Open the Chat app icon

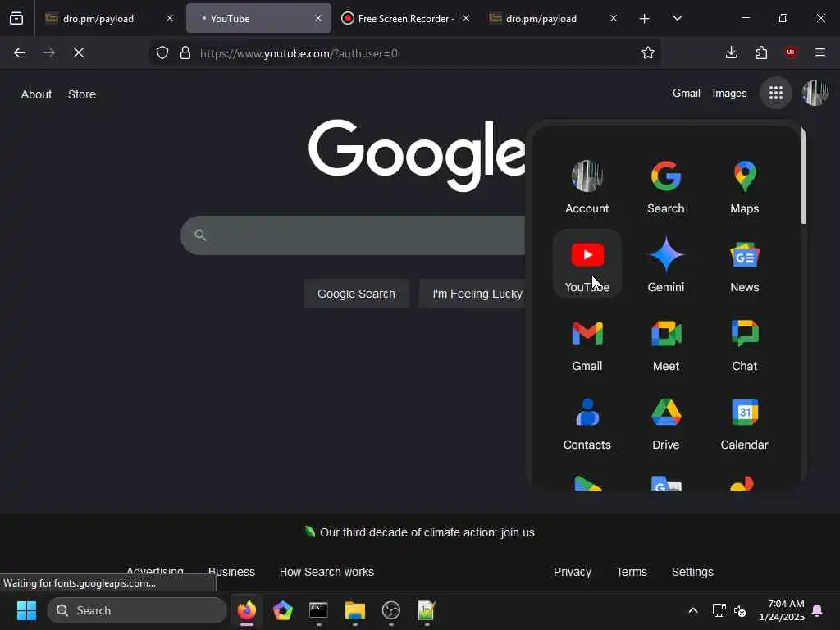tap(745, 343)
